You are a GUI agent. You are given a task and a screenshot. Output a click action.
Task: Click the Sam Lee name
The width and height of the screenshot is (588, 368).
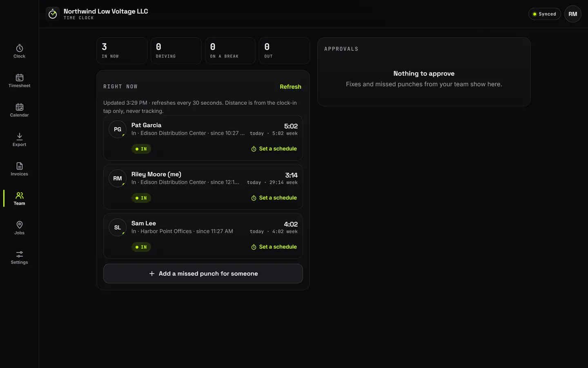tap(144, 223)
